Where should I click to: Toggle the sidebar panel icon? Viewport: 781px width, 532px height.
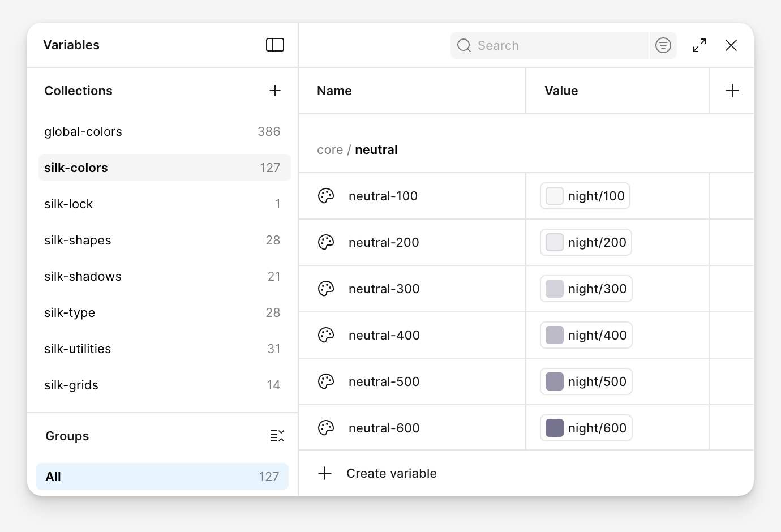pyautogui.click(x=275, y=45)
